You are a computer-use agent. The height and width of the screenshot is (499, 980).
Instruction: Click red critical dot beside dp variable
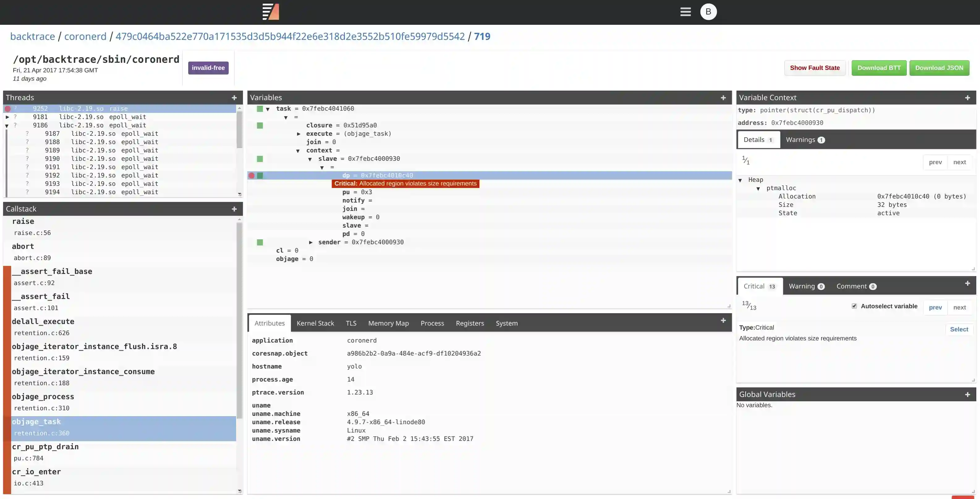[x=252, y=176]
